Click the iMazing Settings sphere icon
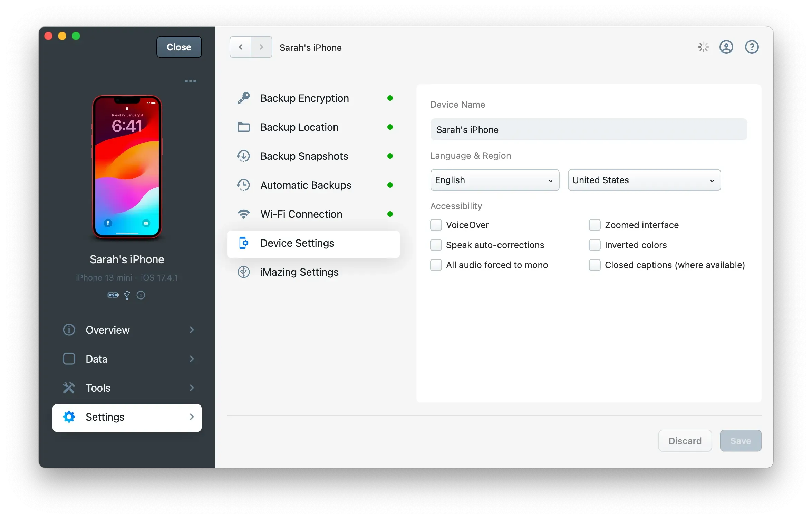The image size is (812, 519). point(244,272)
